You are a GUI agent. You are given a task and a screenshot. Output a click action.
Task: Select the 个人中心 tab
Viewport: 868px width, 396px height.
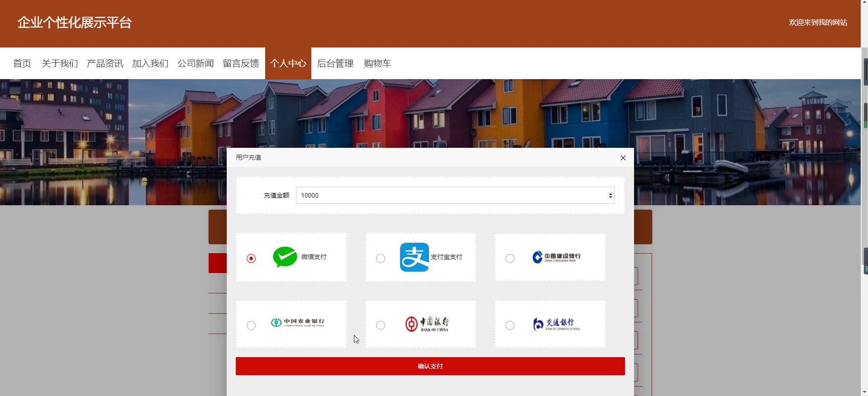pos(288,63)
